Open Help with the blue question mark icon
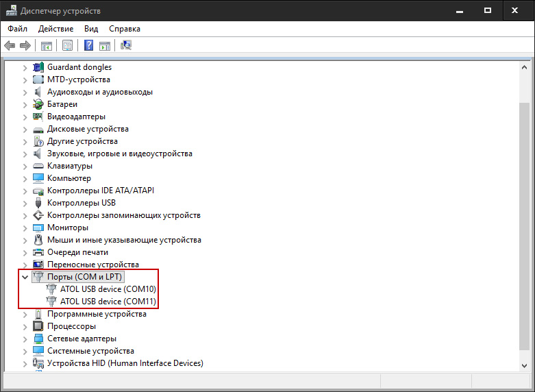Image resolution: width=535 pixels, height=392 pixels. pyautogui.click(x=89, y=45)
